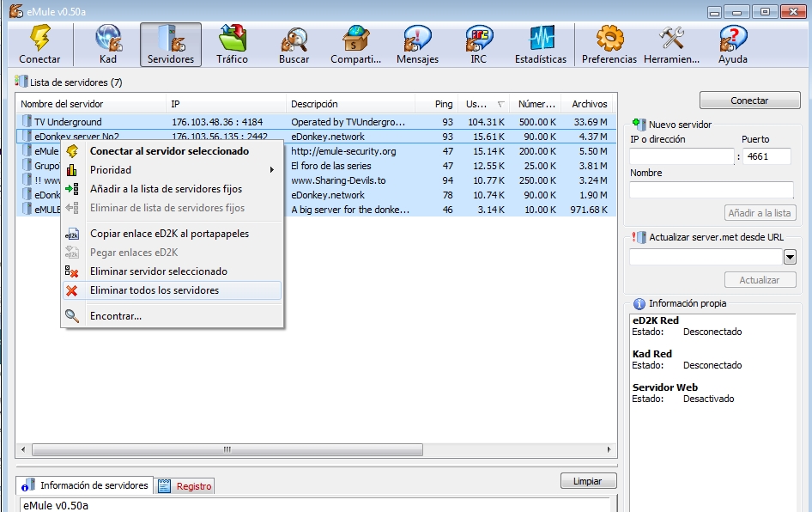Click the 33.69 M Archivos cell
This screenshot has width=812, height=512.
591,122
